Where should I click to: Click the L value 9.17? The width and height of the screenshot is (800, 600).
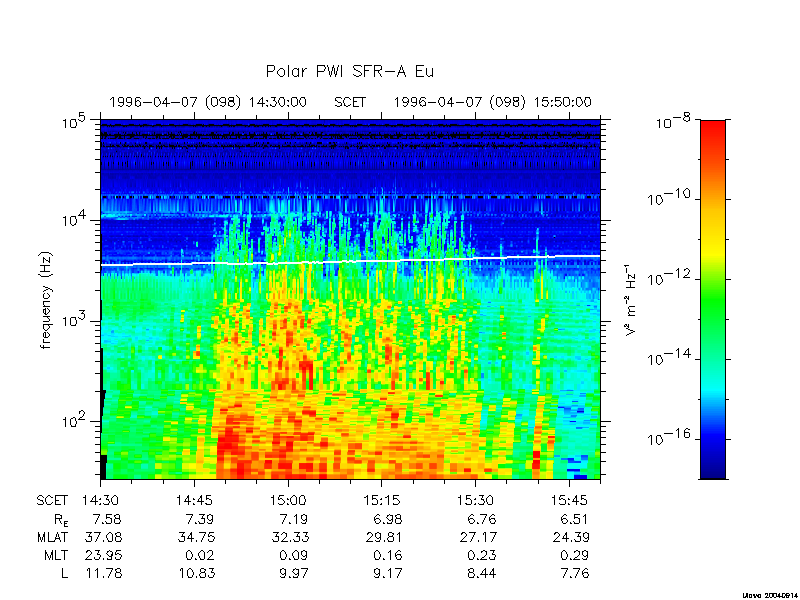coord(387,573)
